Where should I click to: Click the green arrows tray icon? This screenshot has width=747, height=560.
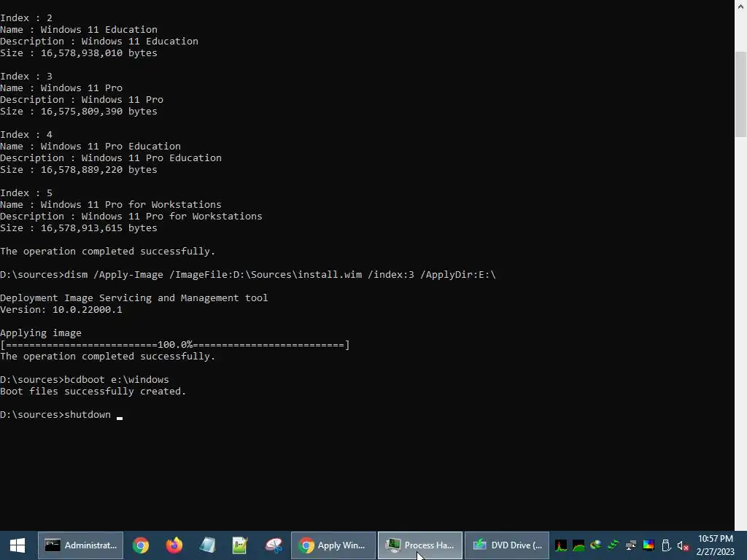pos(613,545)
